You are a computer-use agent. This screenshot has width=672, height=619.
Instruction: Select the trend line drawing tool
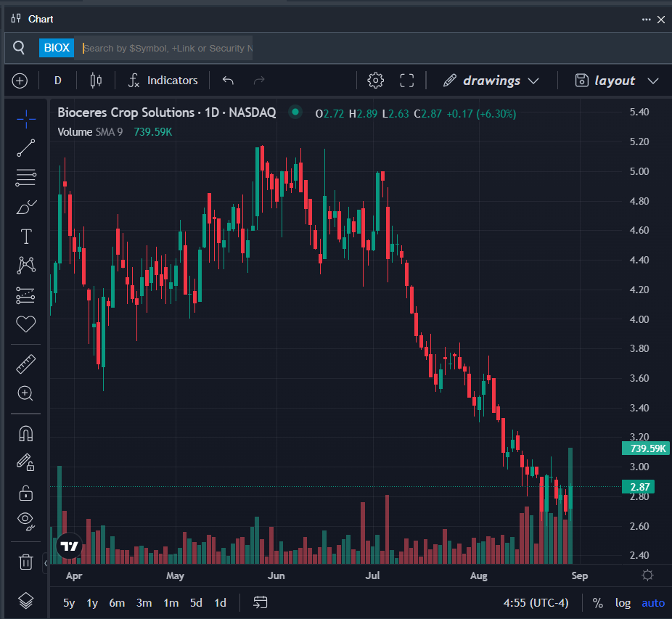tap(25, 148)
